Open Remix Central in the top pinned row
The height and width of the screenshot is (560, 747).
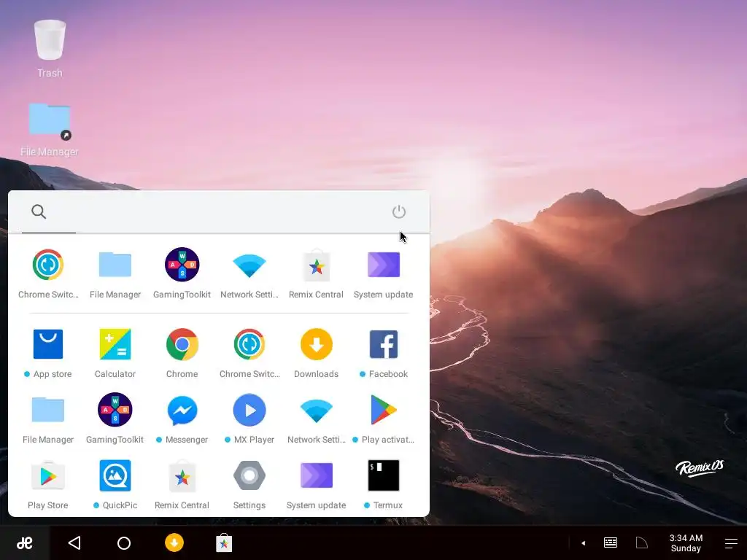coord(317,273)
